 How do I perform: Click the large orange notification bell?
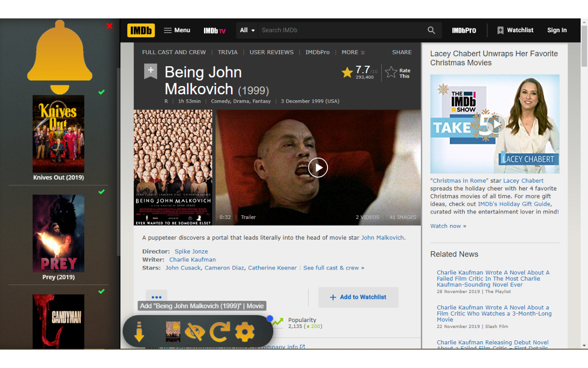tap(60, 57)
